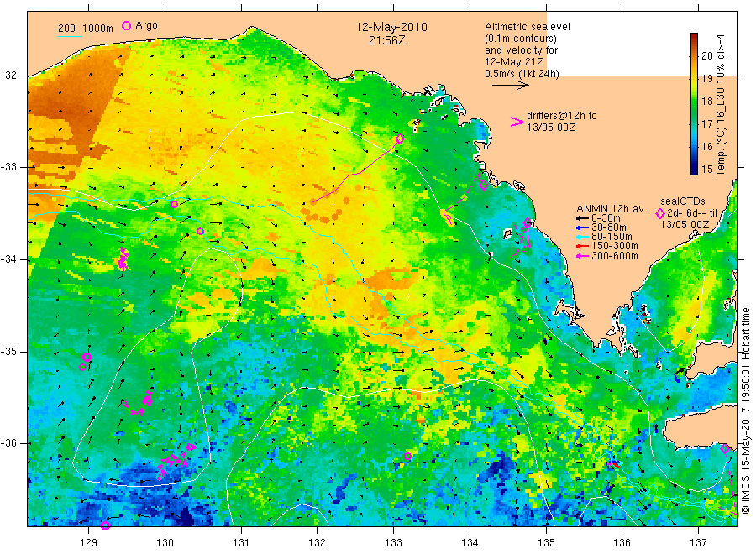The image size is (756, 554).
Task: Click the magenta drifters chevron legend marker
Action: pos(517,122)
